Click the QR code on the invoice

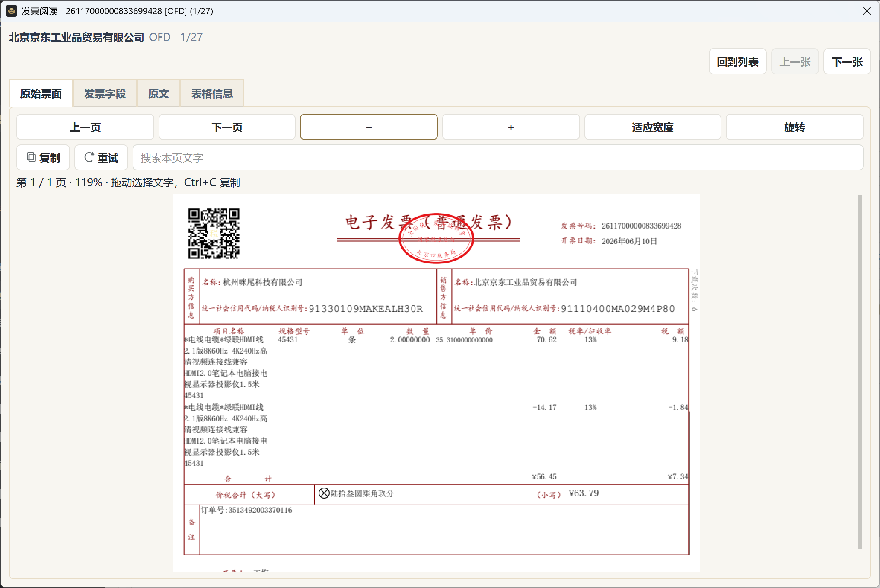(214, 234)
